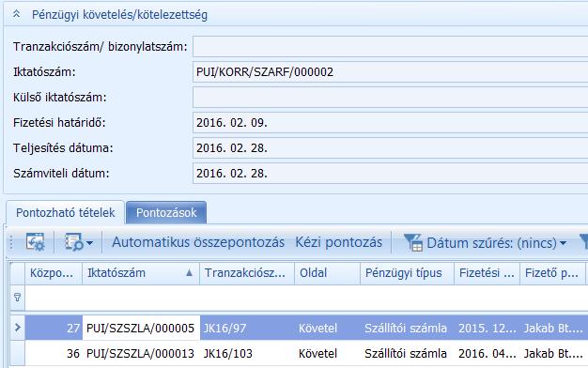Click the row header of row 36
The image size is (588, 368).
pyautogui.click(x=17, y=353)
